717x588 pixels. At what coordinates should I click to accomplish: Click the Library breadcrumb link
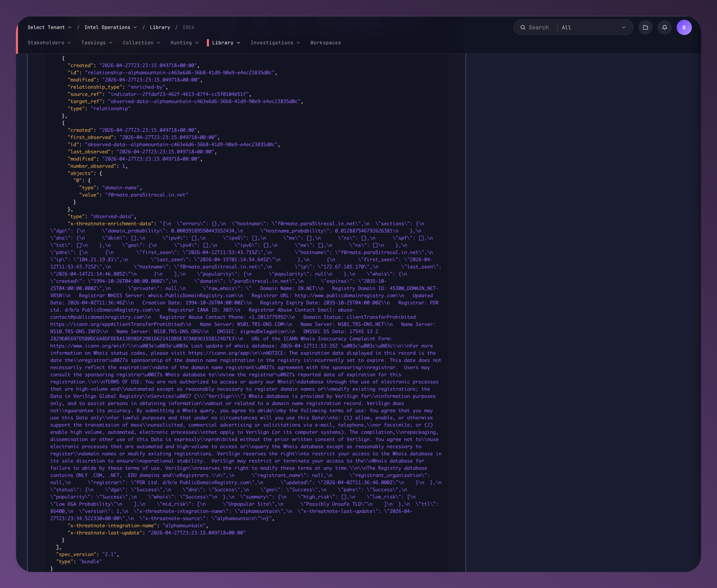coord(160,27)
